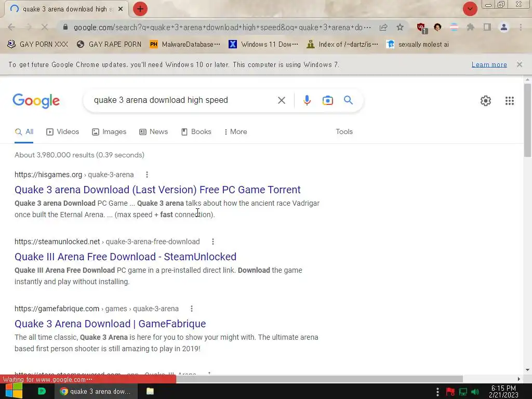Go back to the previous page
The image size is (532, 399).
[11, 27]
